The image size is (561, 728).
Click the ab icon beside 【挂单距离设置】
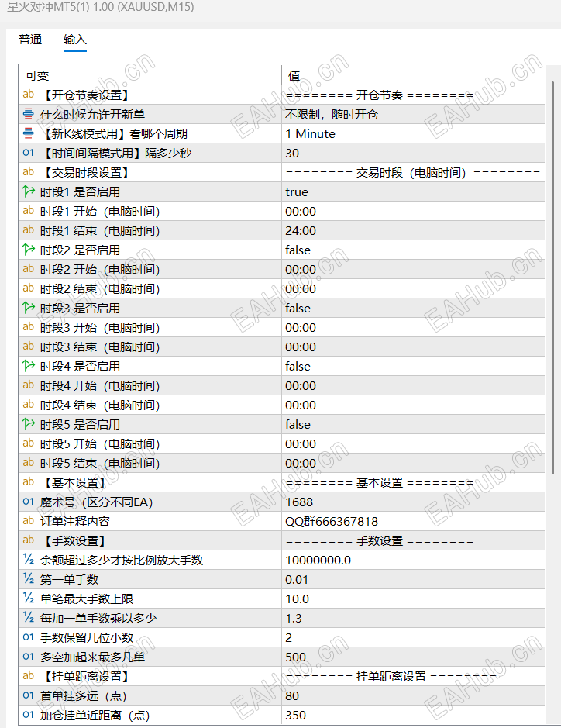click(x=29, y=676)
